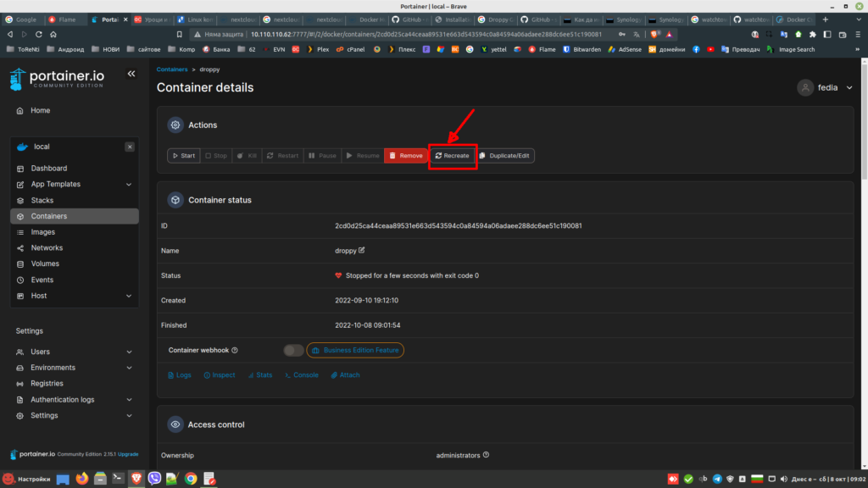Click the Container webhook help icon
Screen dimensions: 868x488
click(x=235, y=350)
